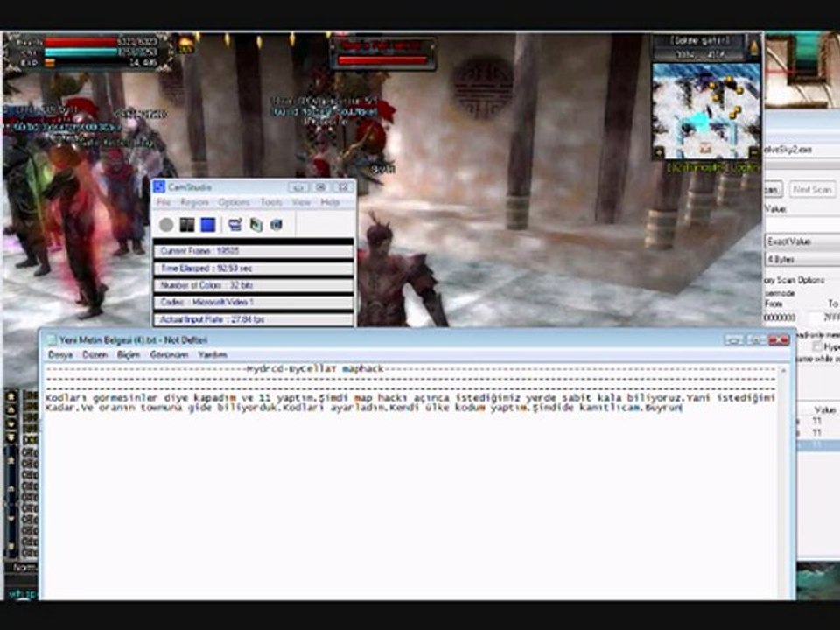Open the CamStudio Region menu
The width and height of the screenshot is (840, 630).
click(x=194, y=202)
